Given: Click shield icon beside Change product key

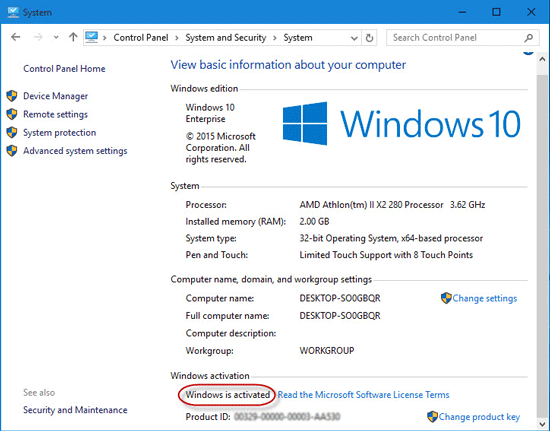Looking at the screenshot, I should [432, 417].
